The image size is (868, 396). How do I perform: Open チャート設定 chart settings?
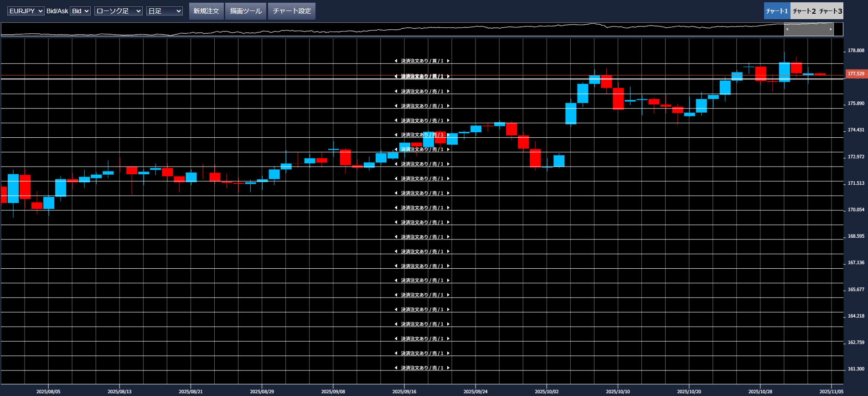(x=292, y=11)
